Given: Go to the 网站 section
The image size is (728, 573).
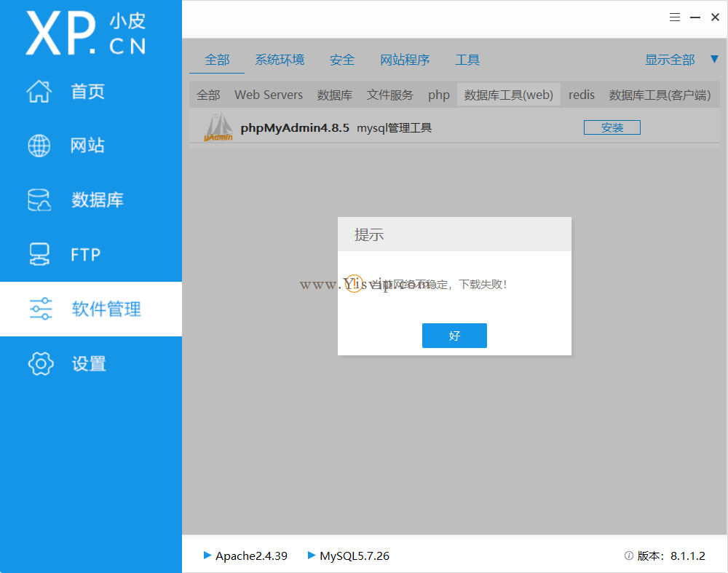Looking at the screenshot, I should pyautogui.click(x=91, y=146).
